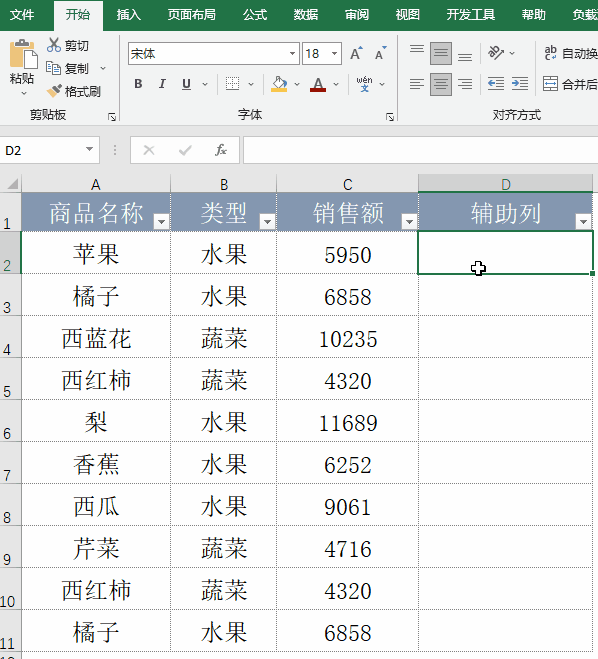Toggle Bold formatting
Screen dimensions: 598x659
click(x=138, y=84)
